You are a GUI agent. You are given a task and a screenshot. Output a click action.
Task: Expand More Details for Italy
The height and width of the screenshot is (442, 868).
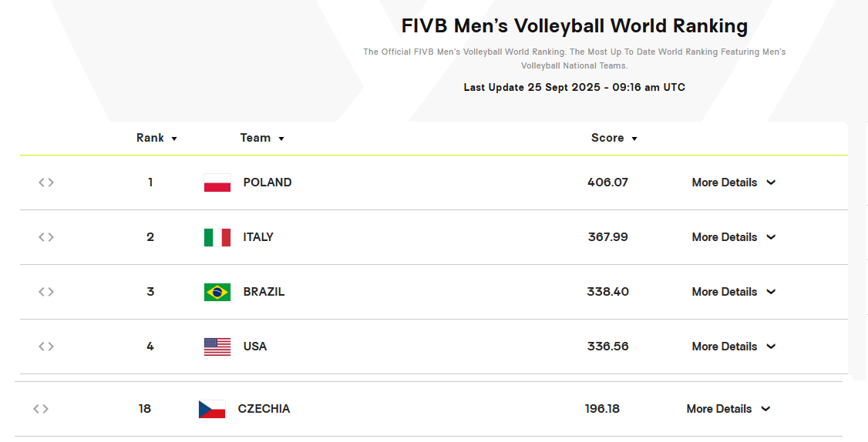coord(733,237)
